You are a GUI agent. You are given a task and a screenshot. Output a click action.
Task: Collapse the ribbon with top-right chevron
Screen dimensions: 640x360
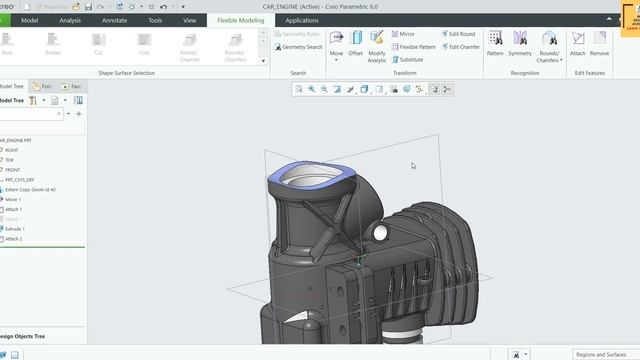coord(609,19)
